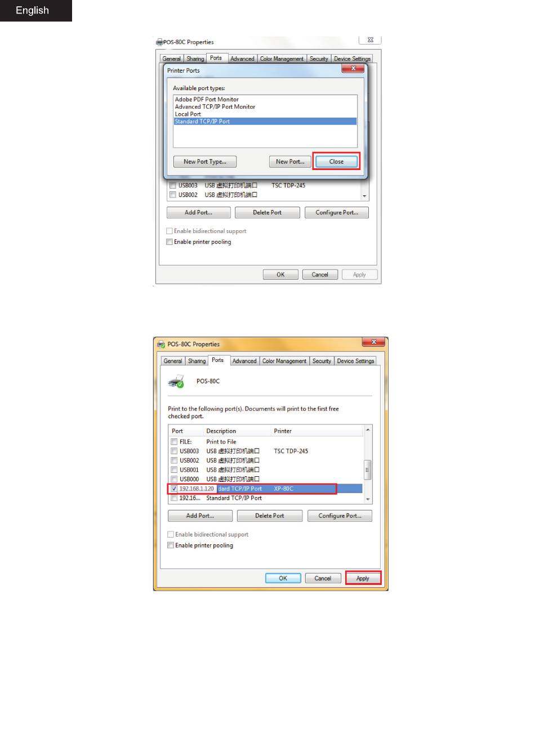Click Cancel in the lower window
The width and height of the screenshot is (535, 756).
tap(323, 578)
